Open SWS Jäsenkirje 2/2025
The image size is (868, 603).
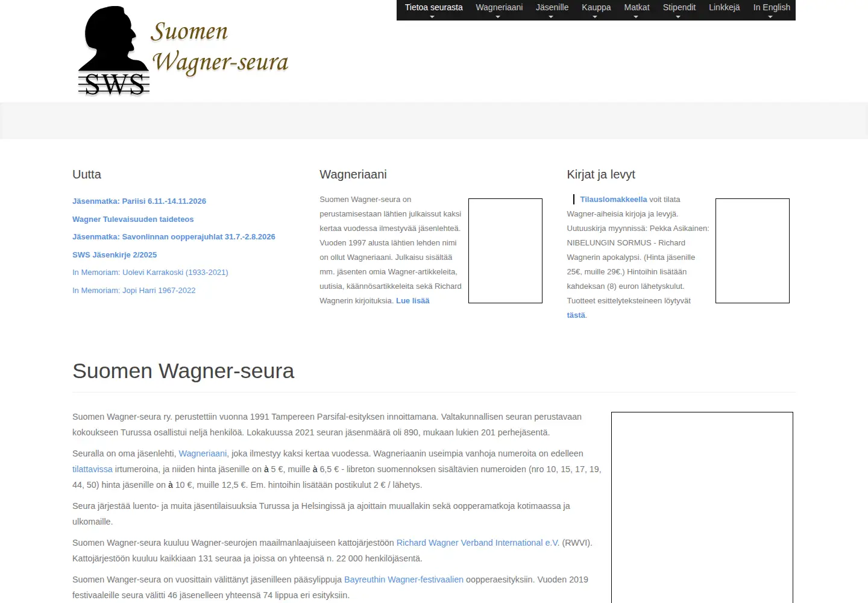tap(115, 255)
